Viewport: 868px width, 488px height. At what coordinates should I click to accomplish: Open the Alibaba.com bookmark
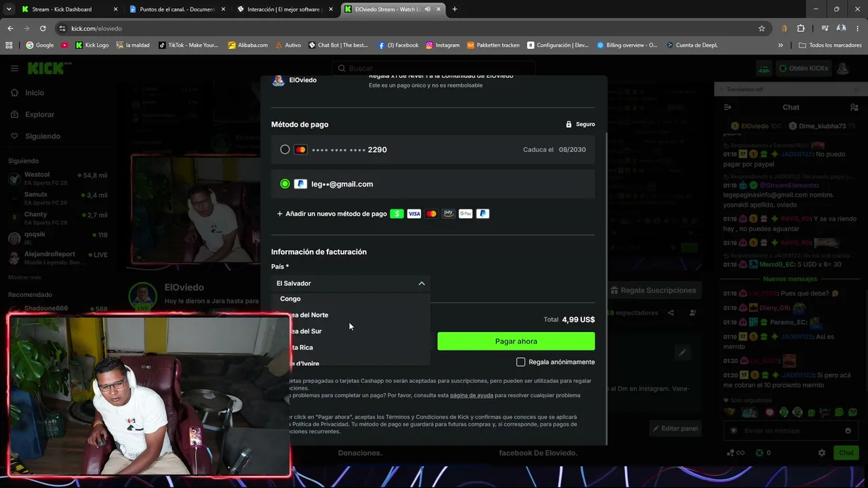[x=248, y=45]
